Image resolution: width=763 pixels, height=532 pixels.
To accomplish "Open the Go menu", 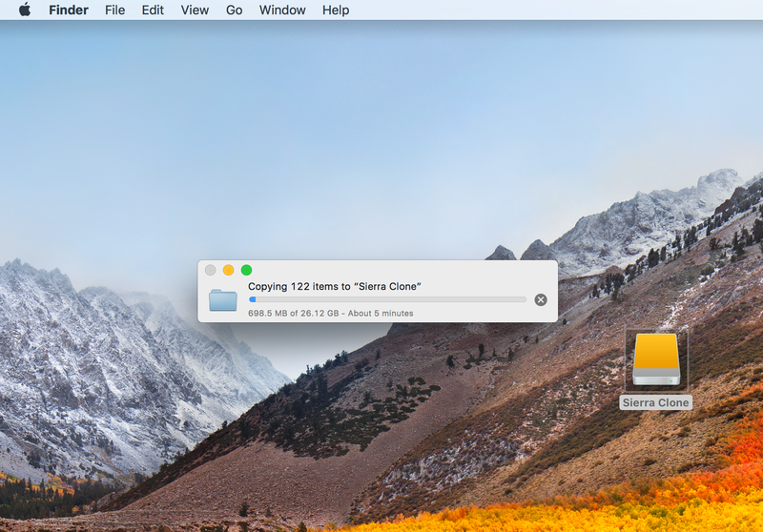I will (x=234, y=10).
